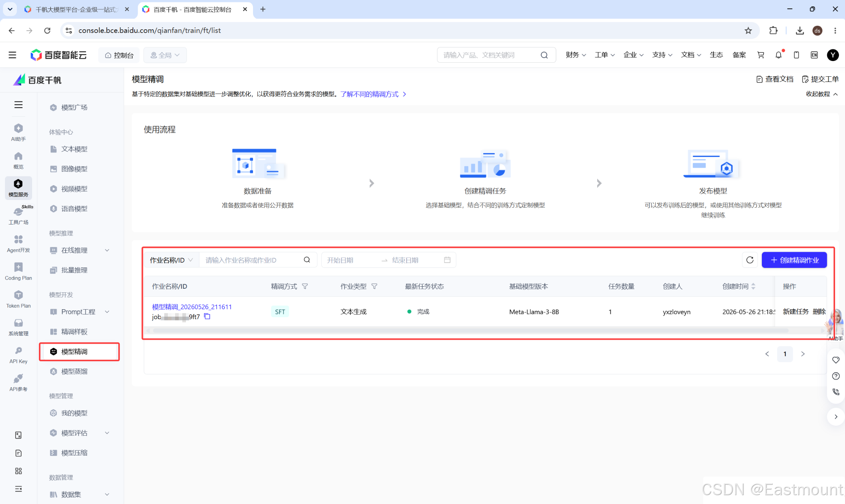Go to next page pagination arrow
The height and width of the screenshot is (504, 845).
(x=802, y=354)
